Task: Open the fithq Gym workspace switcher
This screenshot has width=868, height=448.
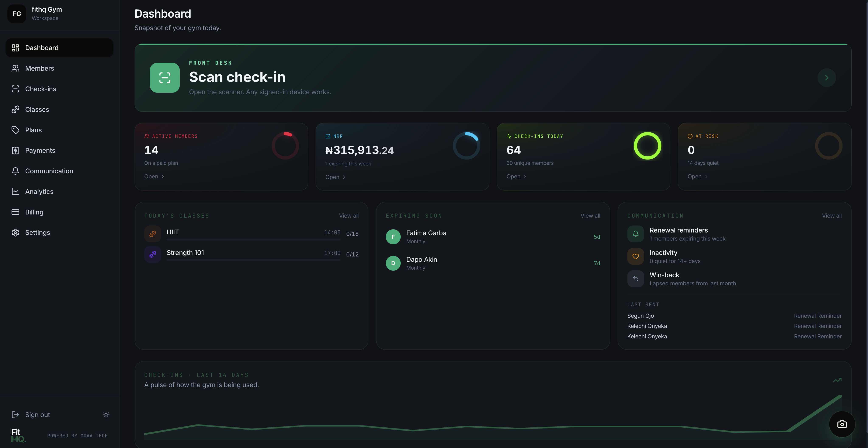Action: point(59,14)
